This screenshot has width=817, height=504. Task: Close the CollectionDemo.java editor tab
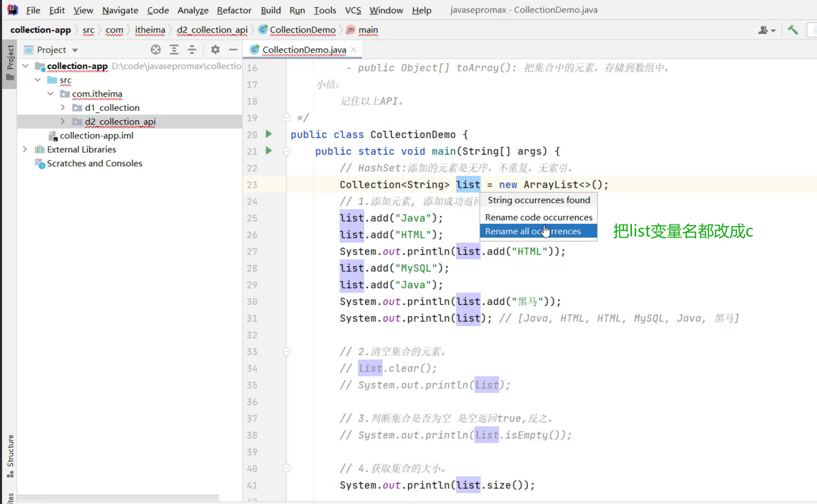[x=354, y=50]
